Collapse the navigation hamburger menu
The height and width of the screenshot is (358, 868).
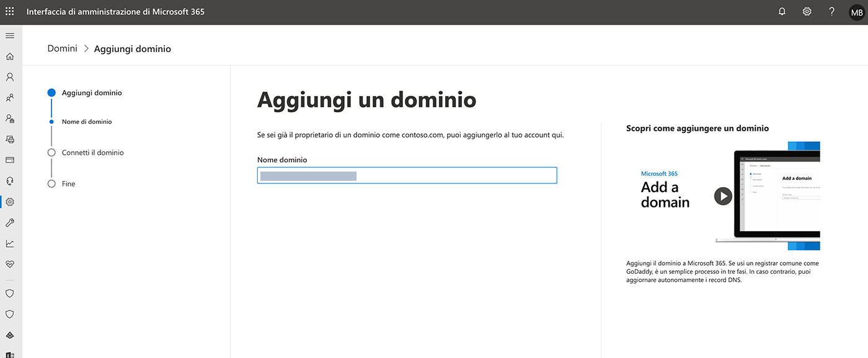click(x=9, y=35)
